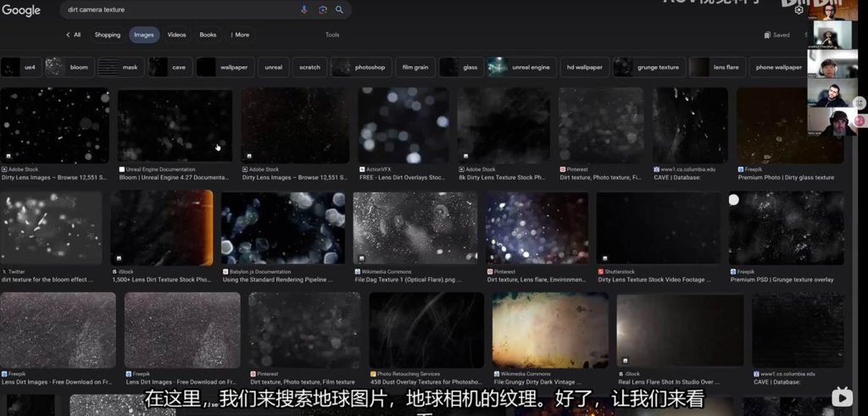Open the Unreal Engine Documentation bloom image
Viewport: 868px width, 416px height.
pos(175,126)
